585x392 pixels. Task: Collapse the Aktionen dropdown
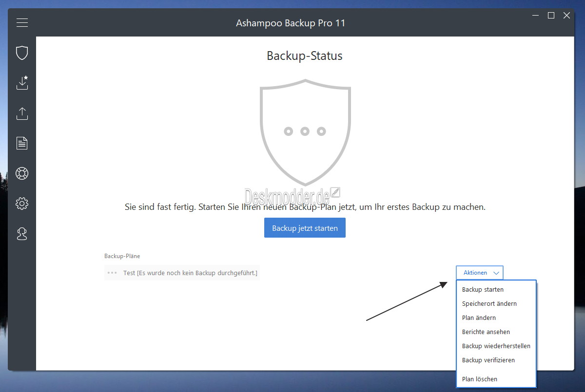tap(480, 273)
